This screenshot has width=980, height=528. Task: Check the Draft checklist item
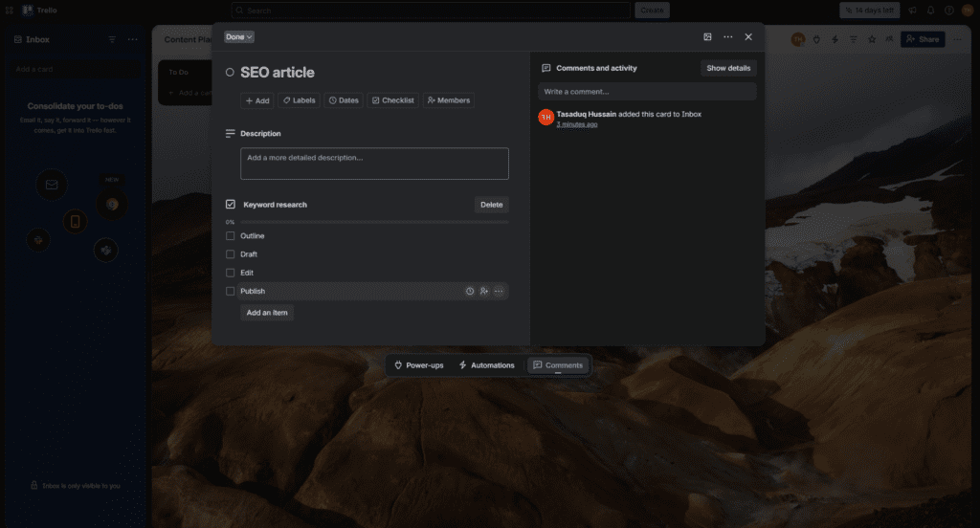pos(230,254)
